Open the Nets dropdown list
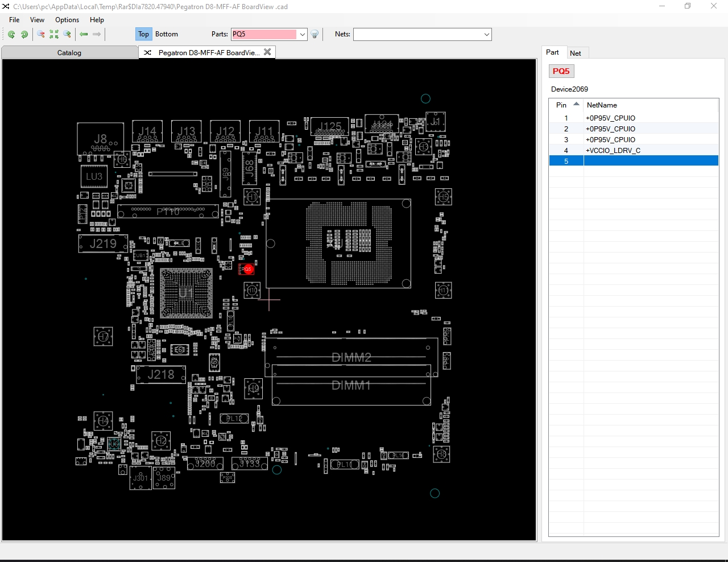 click(487, 34)
